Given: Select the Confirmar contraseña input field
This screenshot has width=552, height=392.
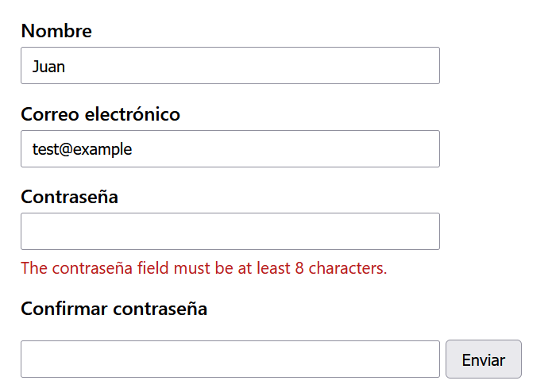Looking at the screenshot, I should point(230,359).
